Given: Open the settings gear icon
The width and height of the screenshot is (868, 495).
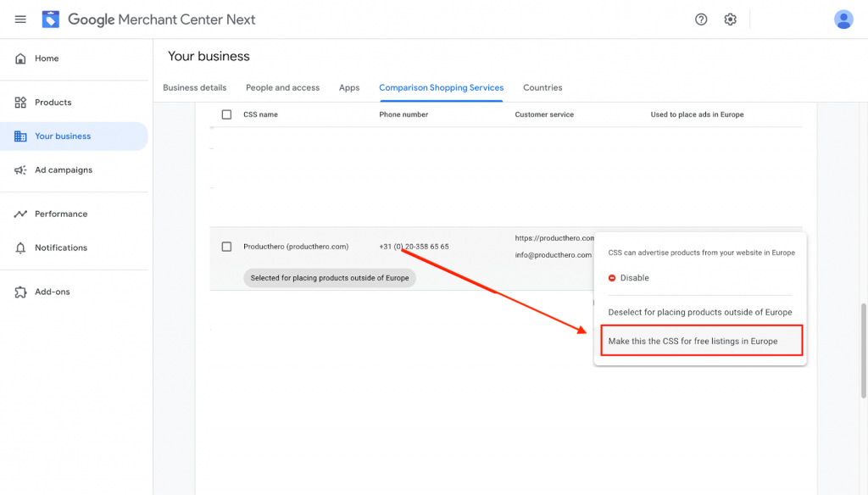Looking at the screenshot, I should click(x=730, y=19).
